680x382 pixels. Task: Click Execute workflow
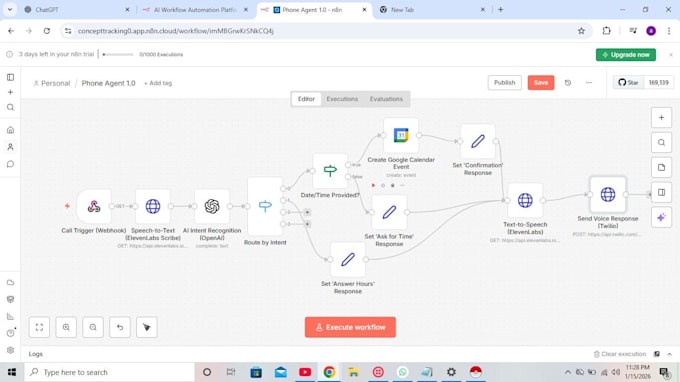click(350, 327)
